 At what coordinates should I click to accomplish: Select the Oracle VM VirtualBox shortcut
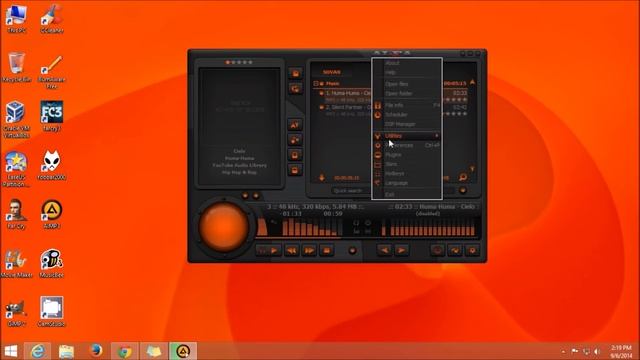click(16, 120)
